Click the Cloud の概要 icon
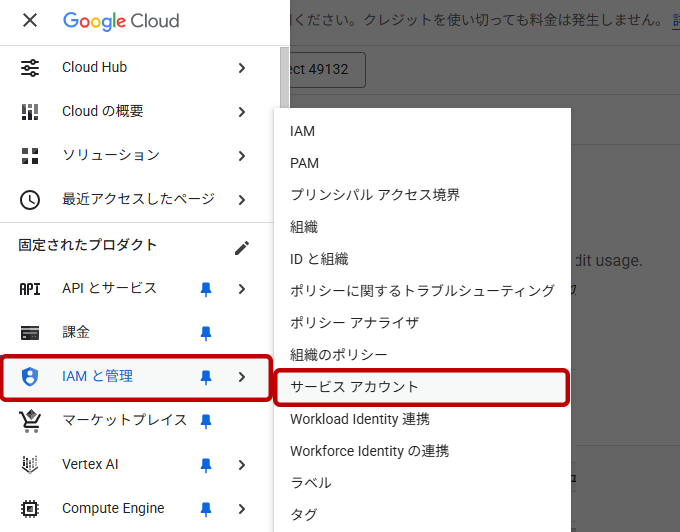 [x=30, y=112]
